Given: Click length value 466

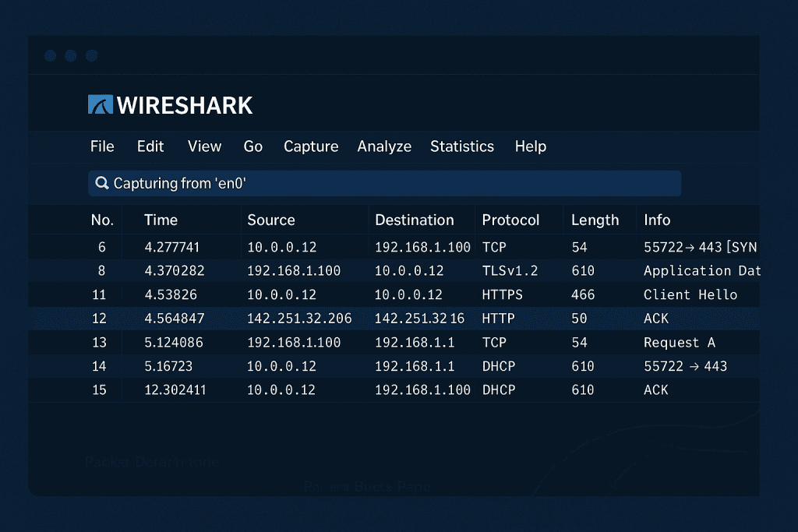Looking at the screenshot, I should coord(583,294).
